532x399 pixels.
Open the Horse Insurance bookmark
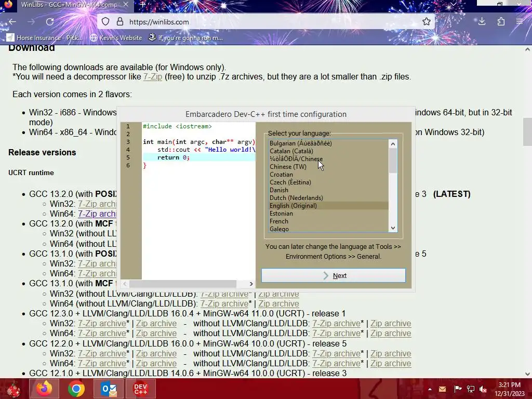click(x=45, y=37)
